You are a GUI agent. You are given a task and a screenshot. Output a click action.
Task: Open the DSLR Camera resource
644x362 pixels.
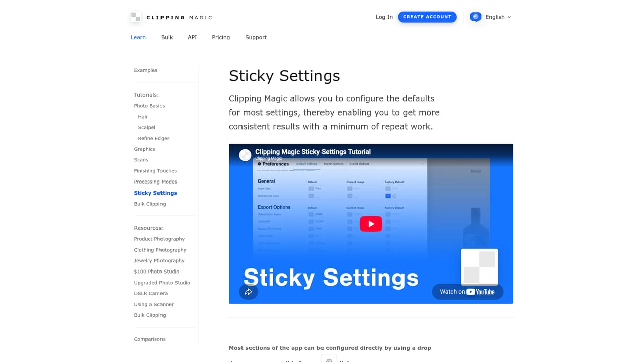151,294
